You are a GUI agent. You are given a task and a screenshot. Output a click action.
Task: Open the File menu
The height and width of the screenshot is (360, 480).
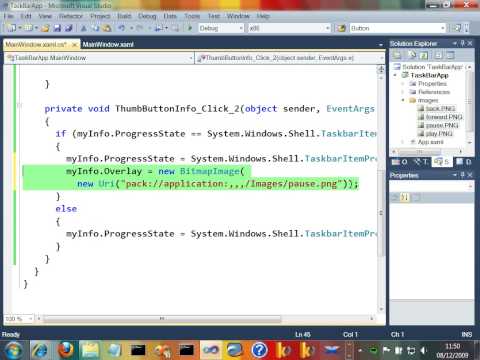coord(9,16)
